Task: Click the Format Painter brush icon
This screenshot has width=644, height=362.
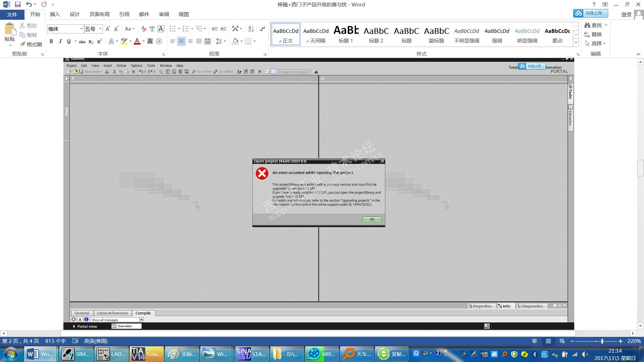Action: click(x=23, y=44)
